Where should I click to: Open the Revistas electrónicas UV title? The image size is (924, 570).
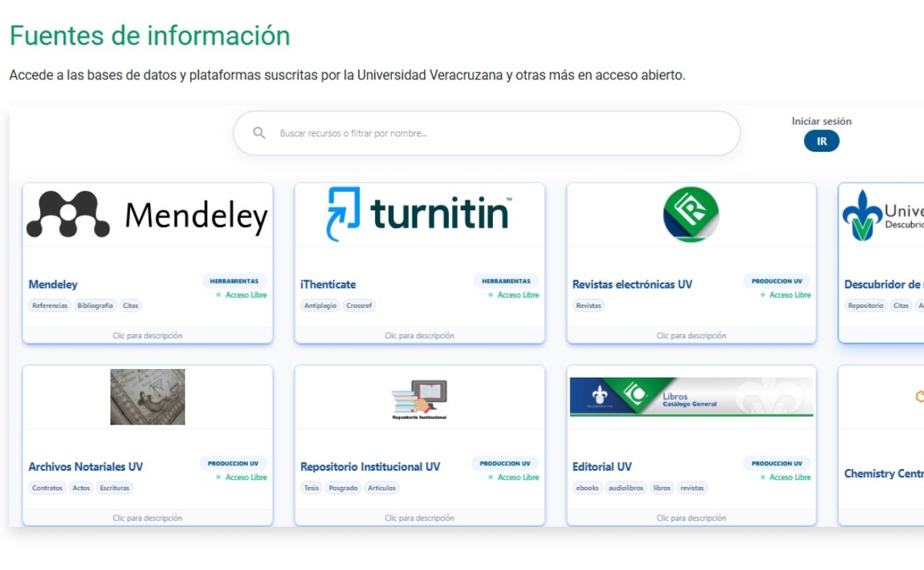pos(632,284)
